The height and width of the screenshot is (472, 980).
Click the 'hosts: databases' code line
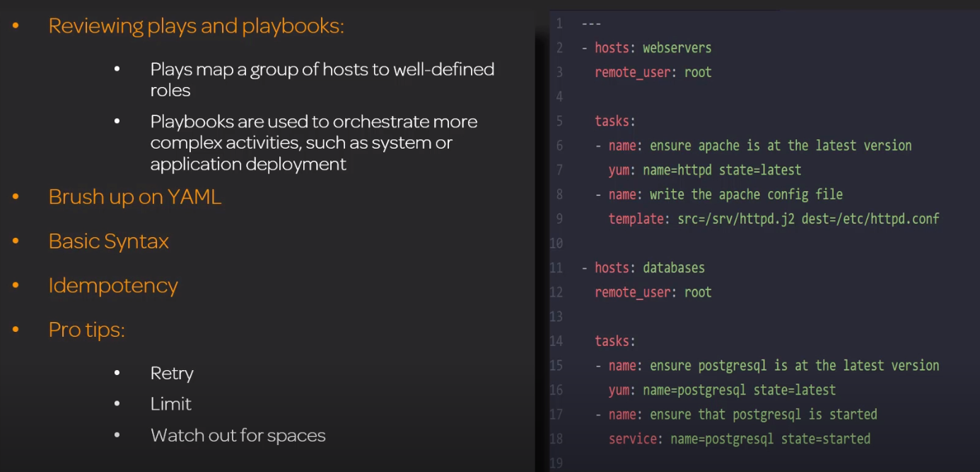pos(649,267)
